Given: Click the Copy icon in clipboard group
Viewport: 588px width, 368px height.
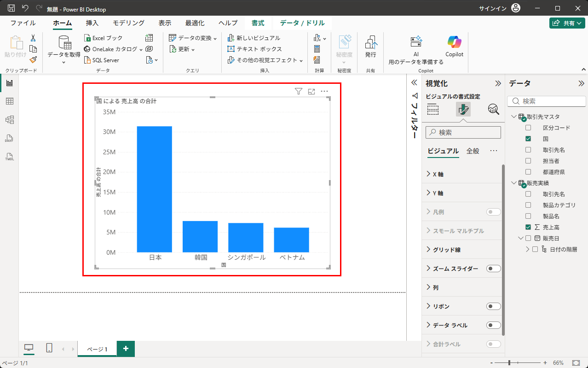Looking at the screenshot, I should pos(33,49).
